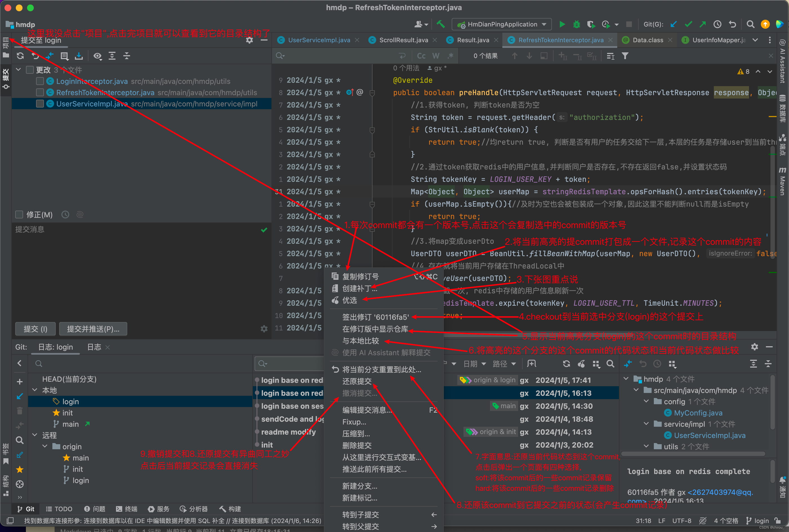This screenshot has width=789, height=532.
Task: Start debugging with the bug icon
Action: [x=576, y=24]
